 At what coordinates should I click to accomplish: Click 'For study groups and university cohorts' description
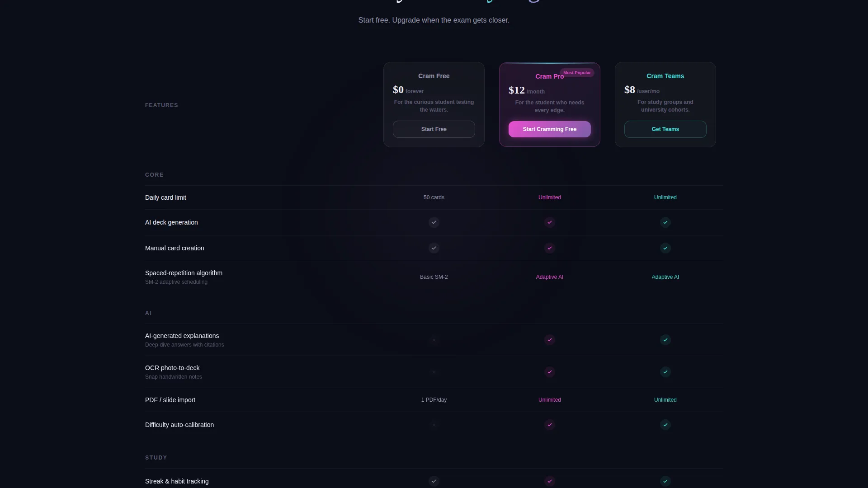click(665, 106)
